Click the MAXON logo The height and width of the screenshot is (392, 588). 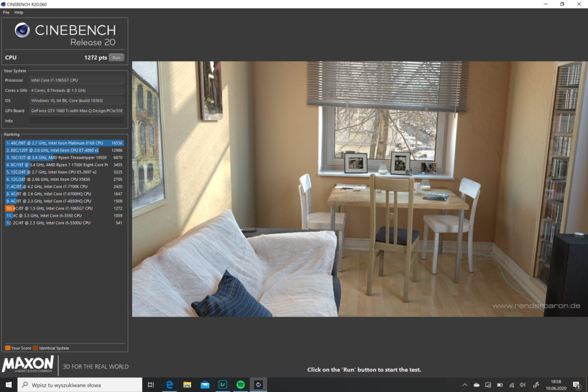click(x=28, y=365)
